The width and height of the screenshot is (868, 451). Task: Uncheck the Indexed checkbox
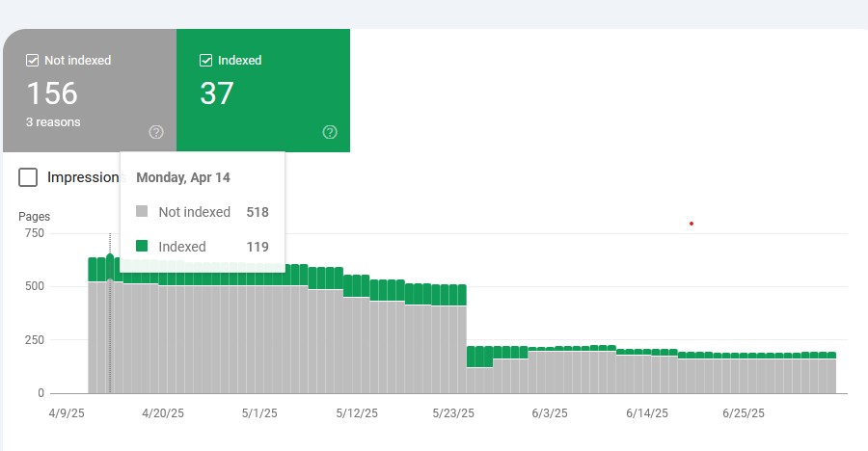point(205,61)
